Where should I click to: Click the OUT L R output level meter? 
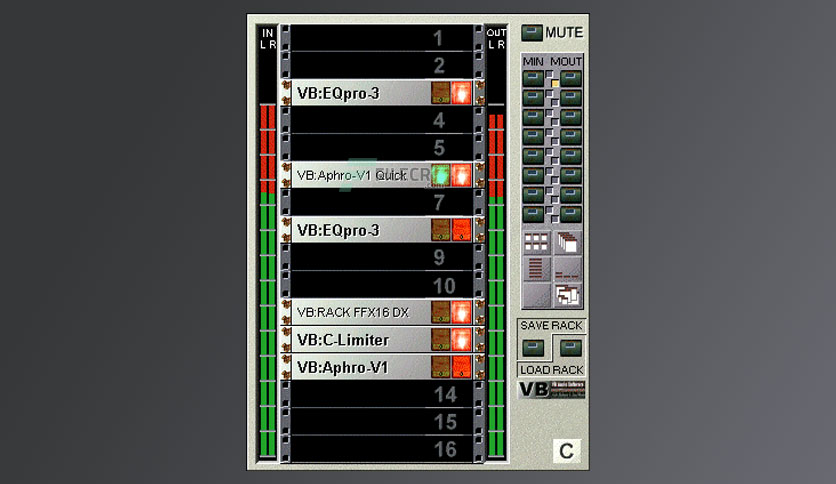pos(496,243)
